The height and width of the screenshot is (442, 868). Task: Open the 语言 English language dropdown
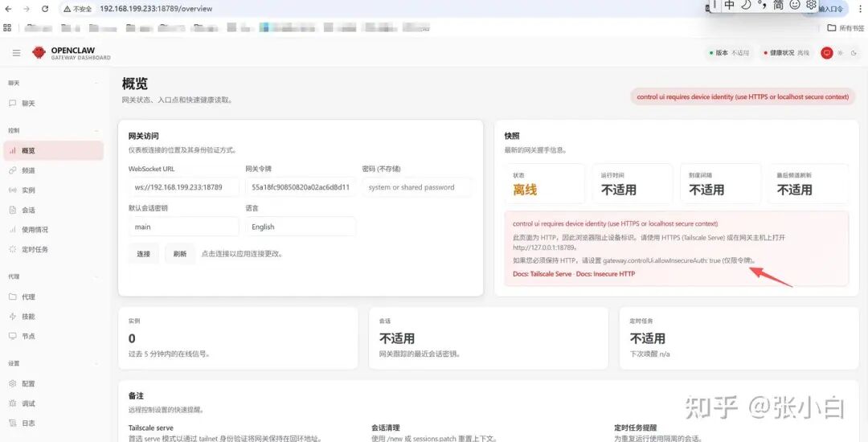click(x=301, y=227)
